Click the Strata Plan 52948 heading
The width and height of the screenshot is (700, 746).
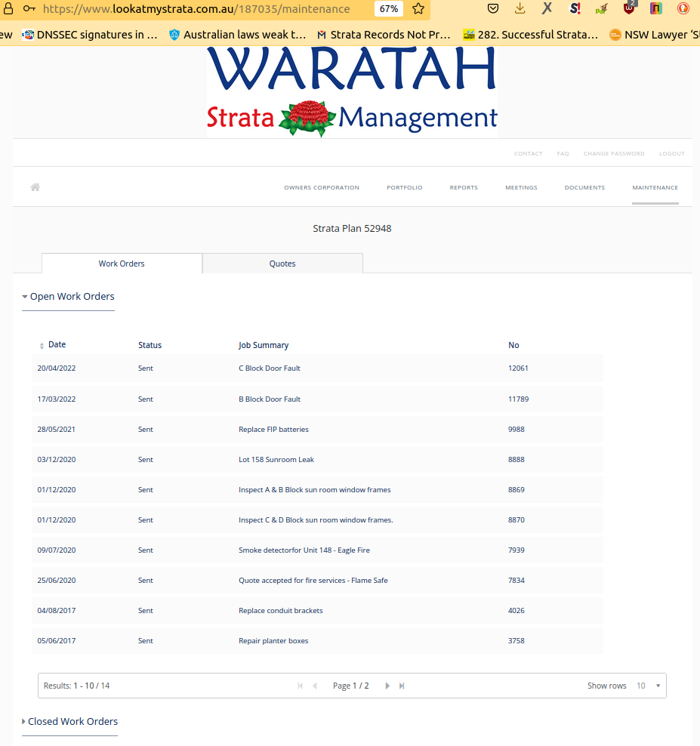352,228
